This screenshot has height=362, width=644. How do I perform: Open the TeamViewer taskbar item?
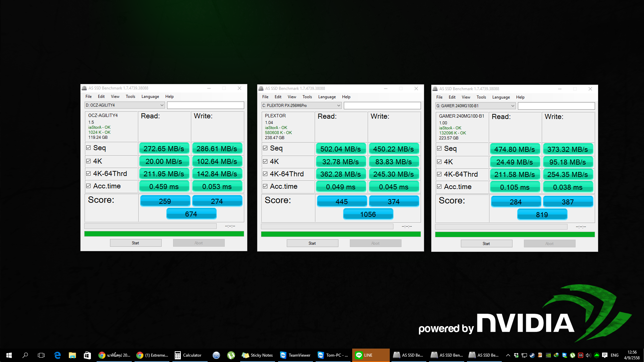tap(296, 355)
